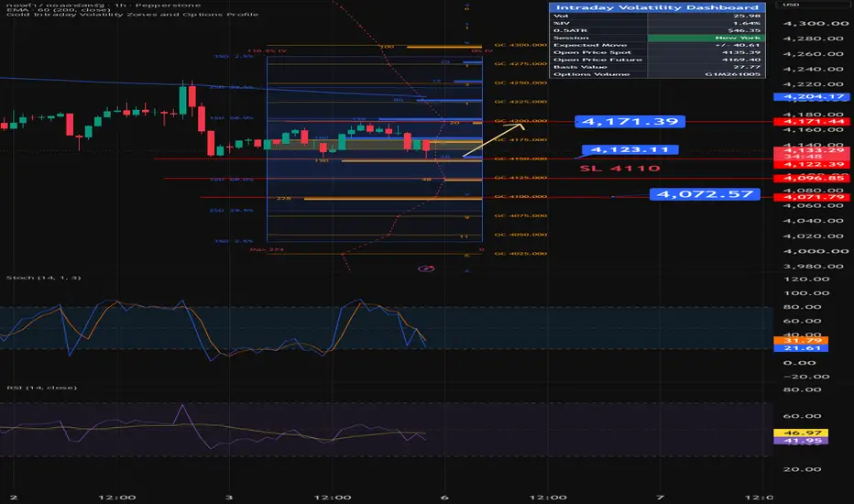Click the blue 21.61 Stoch value label
854x504 pixels.
click(801, 348)
